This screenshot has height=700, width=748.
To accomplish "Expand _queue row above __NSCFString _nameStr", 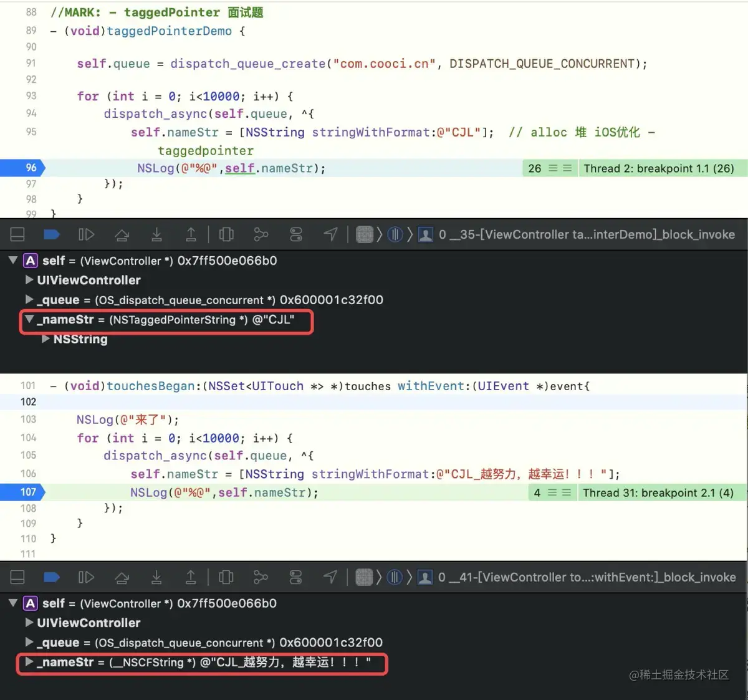I will [x=29, y=642].
